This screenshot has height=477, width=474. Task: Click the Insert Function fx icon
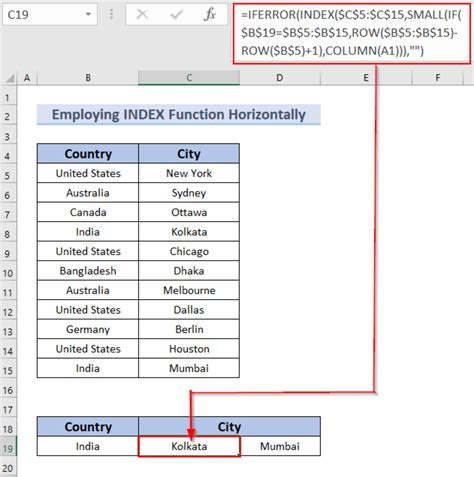(210, 15)
